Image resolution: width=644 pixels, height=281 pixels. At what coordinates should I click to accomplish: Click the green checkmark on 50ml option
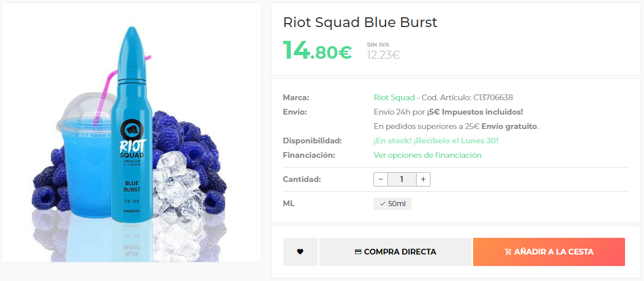(382, 204)
